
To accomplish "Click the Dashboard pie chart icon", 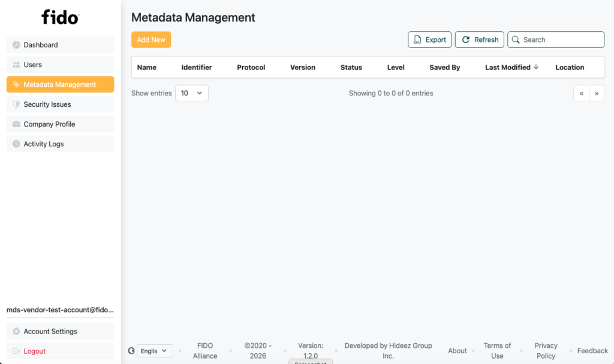I will click(16, 44).
